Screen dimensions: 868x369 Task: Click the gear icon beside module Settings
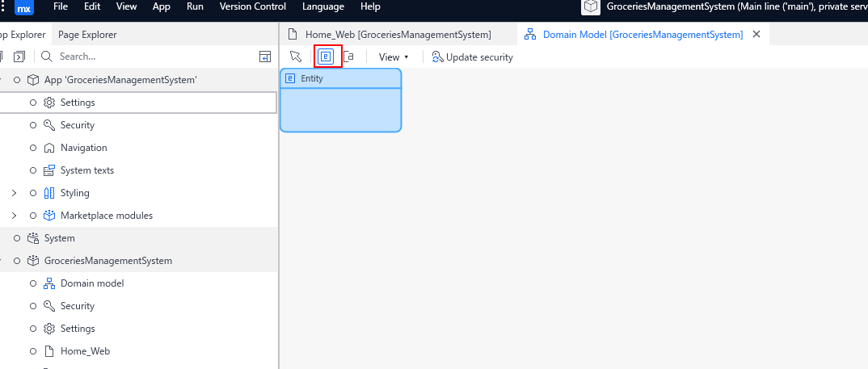(x=49, y=329)
